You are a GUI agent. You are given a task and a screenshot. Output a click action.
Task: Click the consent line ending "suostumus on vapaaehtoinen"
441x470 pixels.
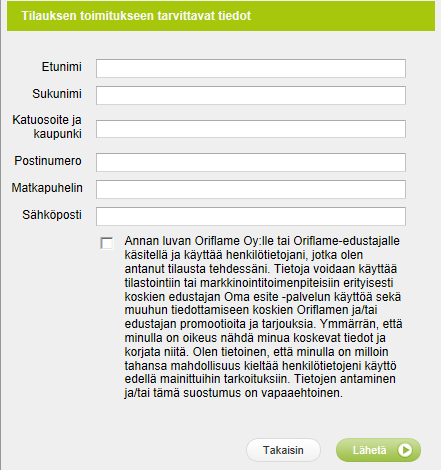234,393
